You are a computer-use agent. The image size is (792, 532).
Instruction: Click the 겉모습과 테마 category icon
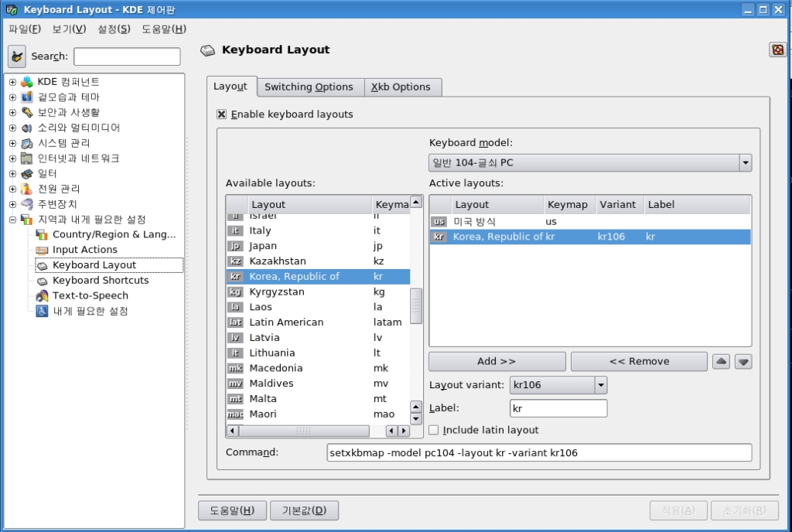27,97
